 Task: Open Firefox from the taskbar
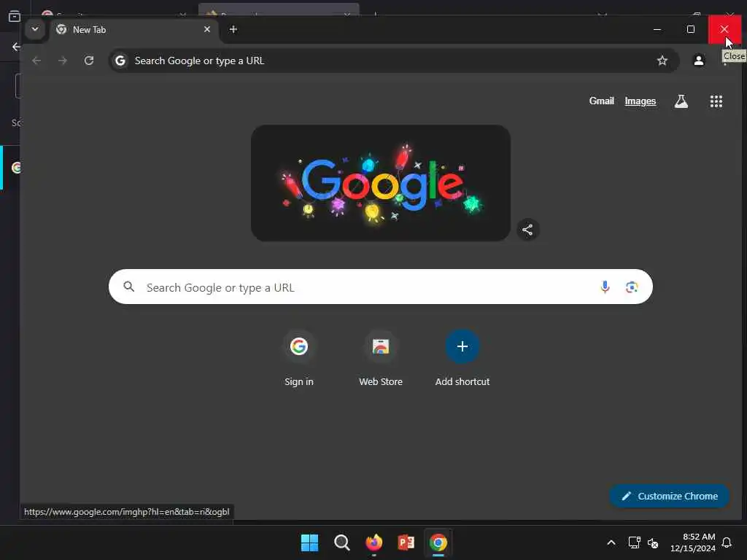[x=374, y=542]
